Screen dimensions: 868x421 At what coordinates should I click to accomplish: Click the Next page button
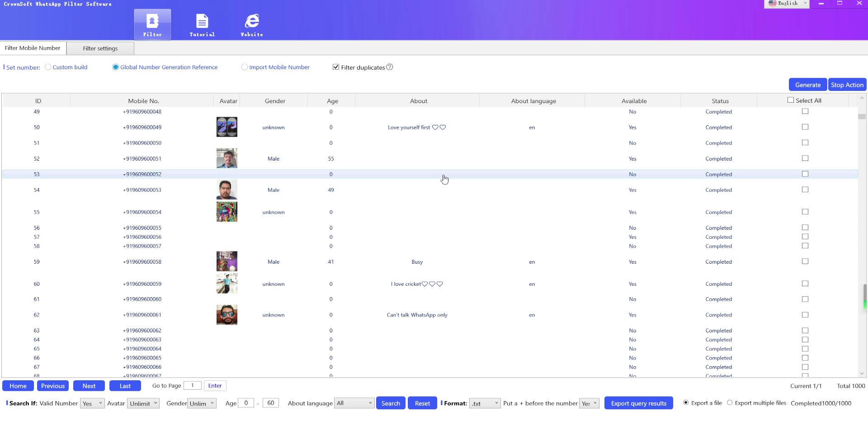(x=89, y=386)
